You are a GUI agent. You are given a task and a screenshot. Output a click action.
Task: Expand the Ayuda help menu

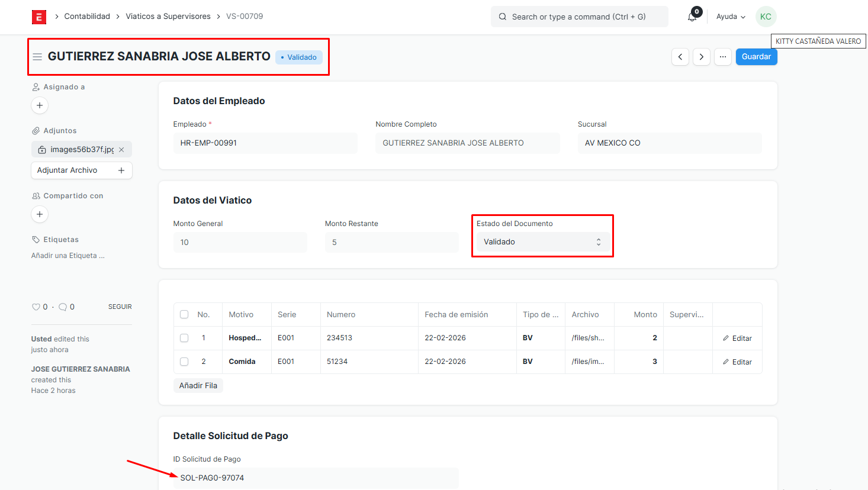pos(731,17)
